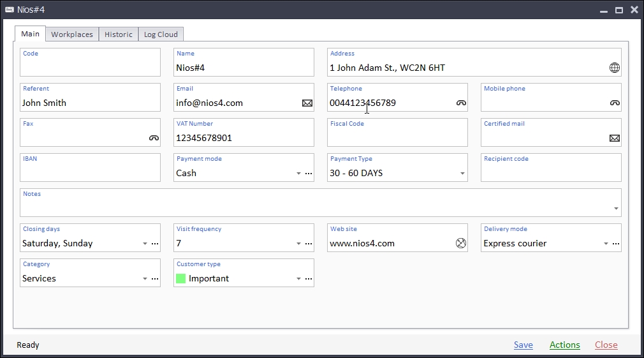Open the Web site browser icon

coord(461,243)
